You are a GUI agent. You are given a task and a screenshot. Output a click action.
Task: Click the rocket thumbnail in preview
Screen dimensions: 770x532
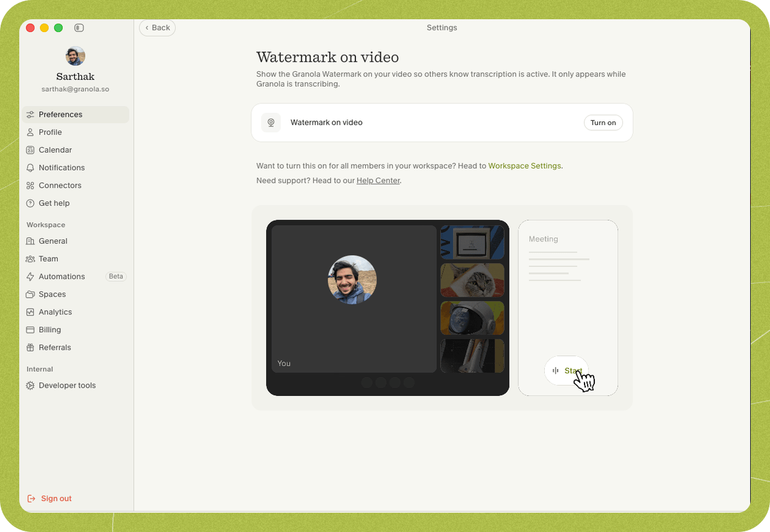pyautogui.click(x=472, y=356)
